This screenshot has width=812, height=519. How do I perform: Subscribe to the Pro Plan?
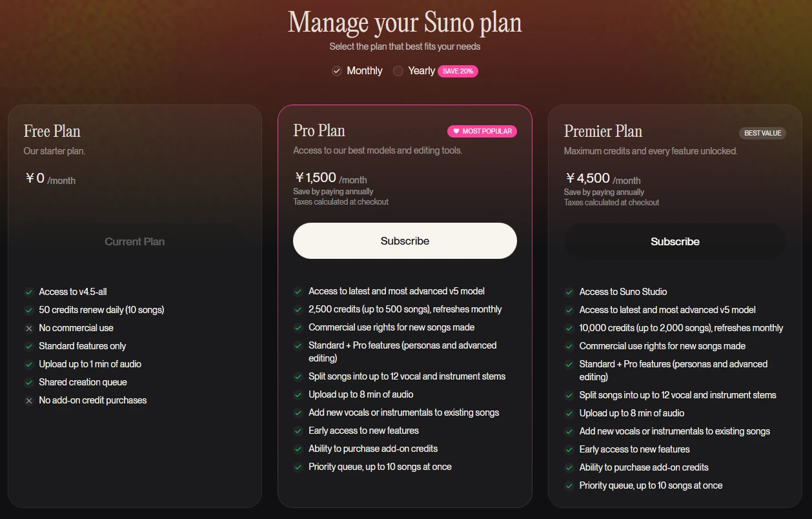point(405,241)
